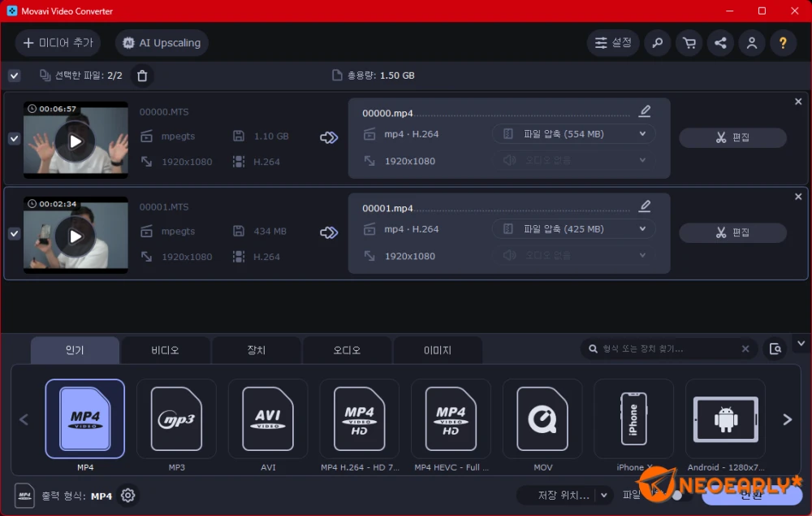This screenshot has height=516, width=812.
Task: Play the 00001.MTS video preview
Action: click(76, 236)
